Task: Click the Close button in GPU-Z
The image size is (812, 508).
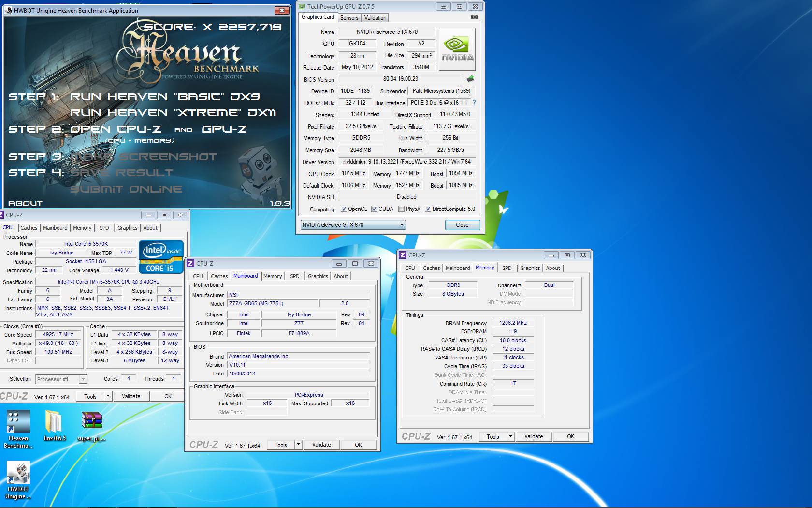Action: [462, 225]
